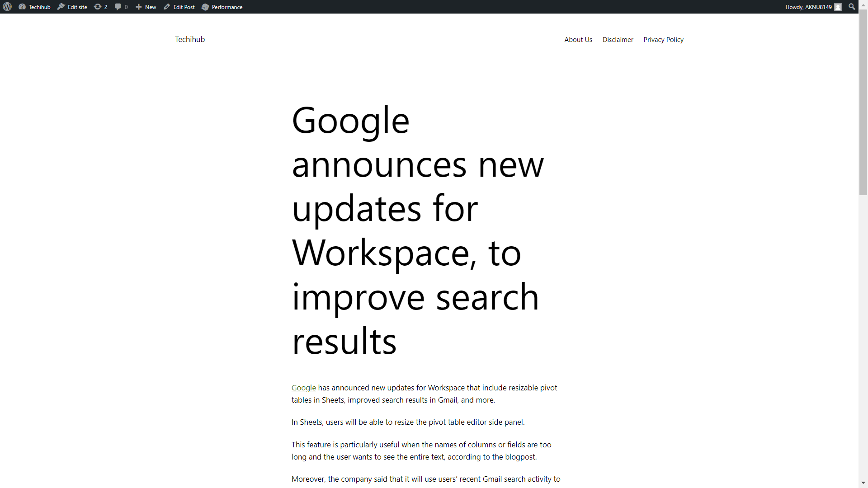This screenshot has height=488, width=868.
Task: Click the Performance gauge icon
Action: pyautogui.click(x=205, y=7)
